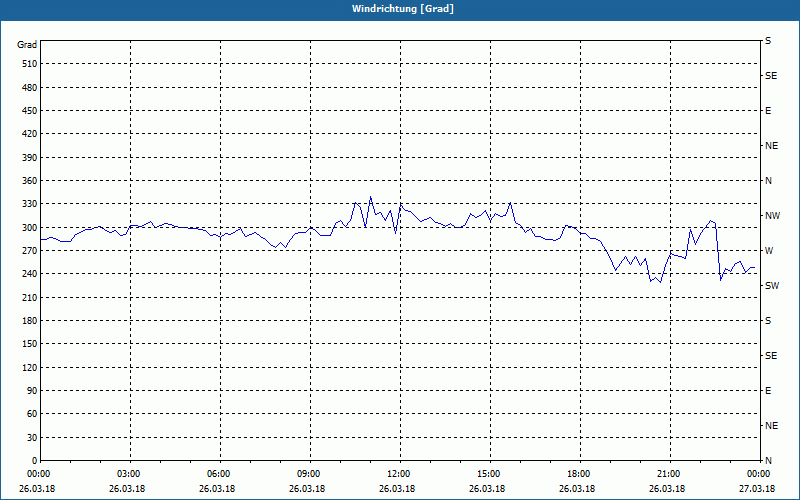The height and width of the screenshot is (500, 800).
Task: Click the 0 y-axis origin value
Action: point(35,461)
